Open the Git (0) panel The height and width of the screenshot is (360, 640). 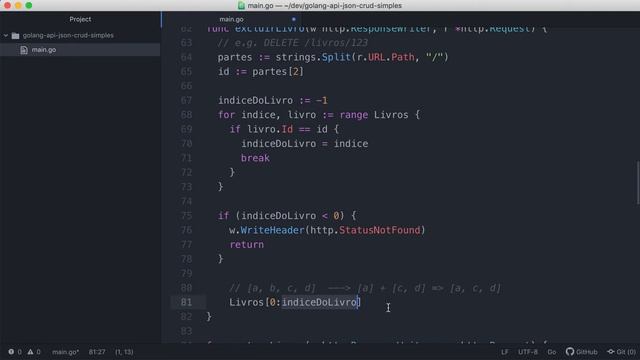coord(622,352)
